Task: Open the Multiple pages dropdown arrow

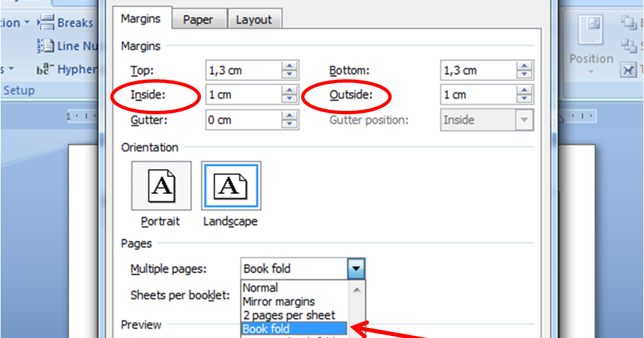Action: [x=356, y=268]
